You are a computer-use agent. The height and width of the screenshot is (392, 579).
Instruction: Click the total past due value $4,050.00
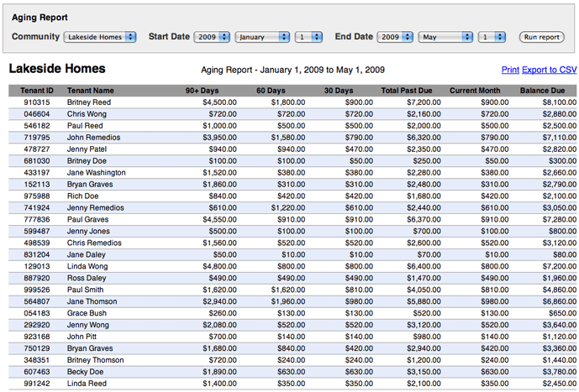(x=424, y=290)
